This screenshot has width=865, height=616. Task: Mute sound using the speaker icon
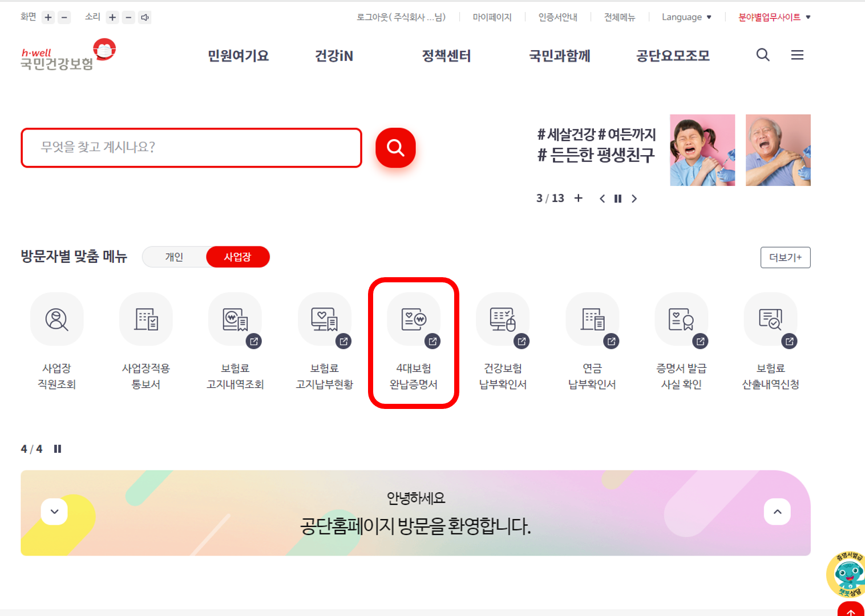coord(145,17)
